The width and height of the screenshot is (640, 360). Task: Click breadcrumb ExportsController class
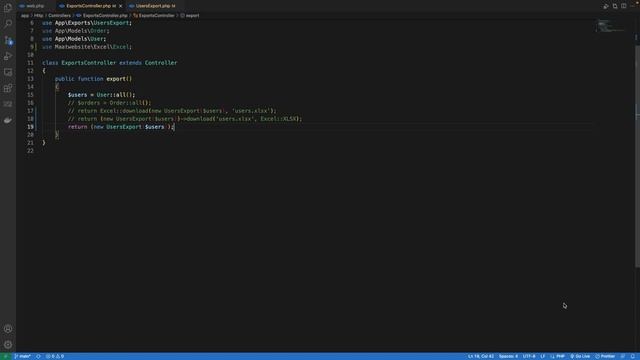153,16
